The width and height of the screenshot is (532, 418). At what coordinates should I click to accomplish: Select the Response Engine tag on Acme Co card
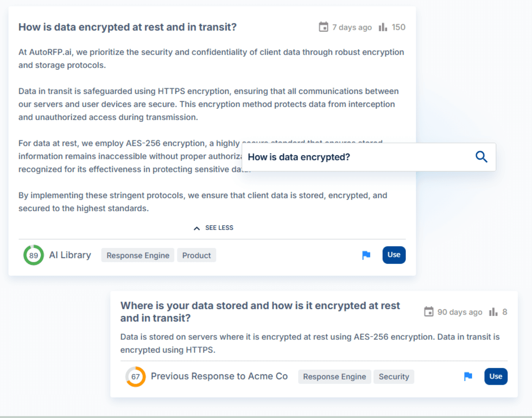coord(334,377)
